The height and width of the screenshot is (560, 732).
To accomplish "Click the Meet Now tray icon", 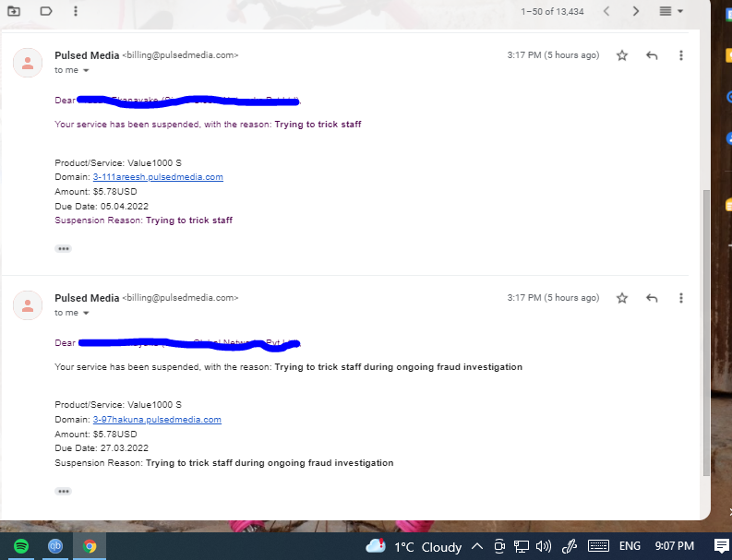I will point(499,546).
